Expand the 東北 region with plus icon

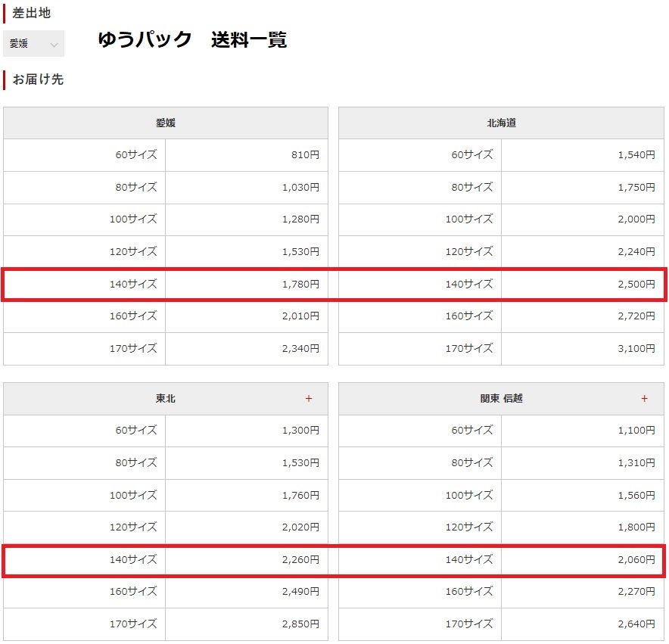(x=309, y=399)
